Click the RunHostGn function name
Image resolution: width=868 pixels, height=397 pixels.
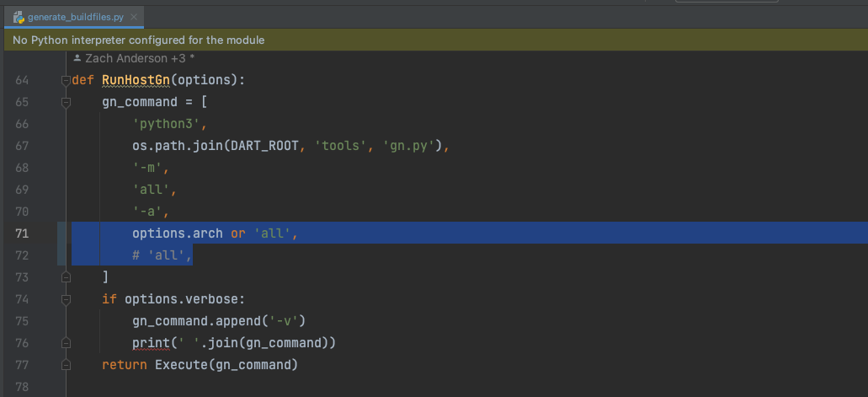point(136,80)
